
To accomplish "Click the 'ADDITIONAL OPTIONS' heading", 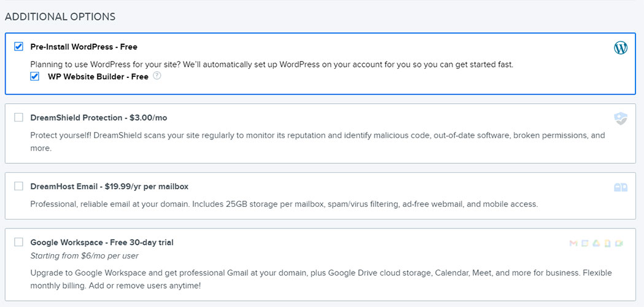I will tap(60, 17).
